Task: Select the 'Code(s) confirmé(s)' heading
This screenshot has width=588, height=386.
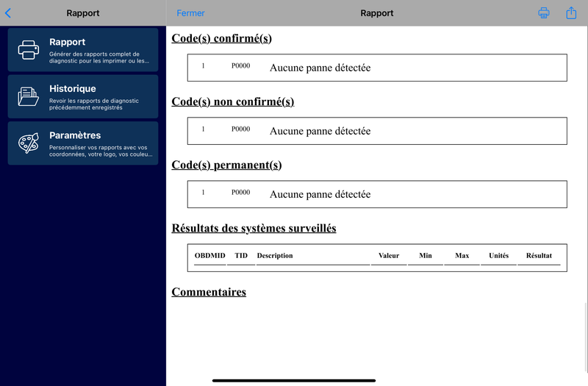Action: 222,38
